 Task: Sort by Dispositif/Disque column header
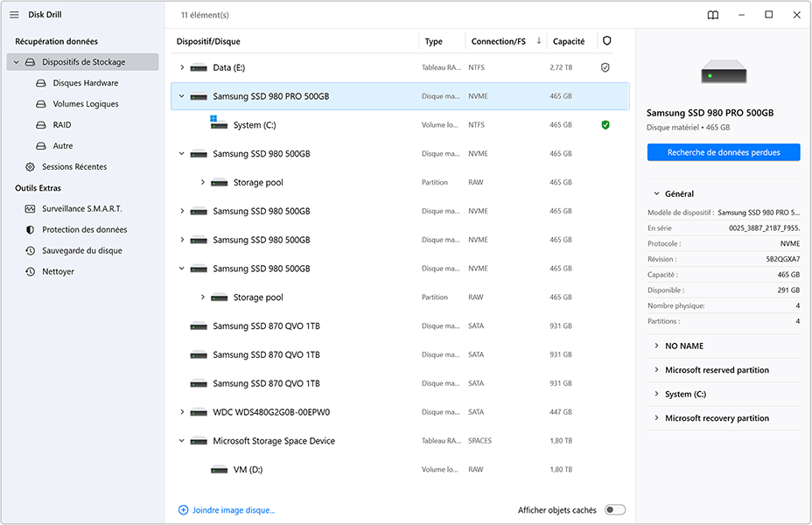pyautogui.click(x=208, y=41)
